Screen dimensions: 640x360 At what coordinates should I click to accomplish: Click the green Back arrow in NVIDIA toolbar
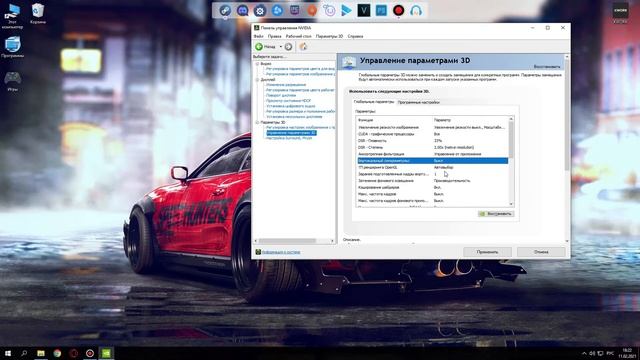pyautogui.click(x=259, y=47)
